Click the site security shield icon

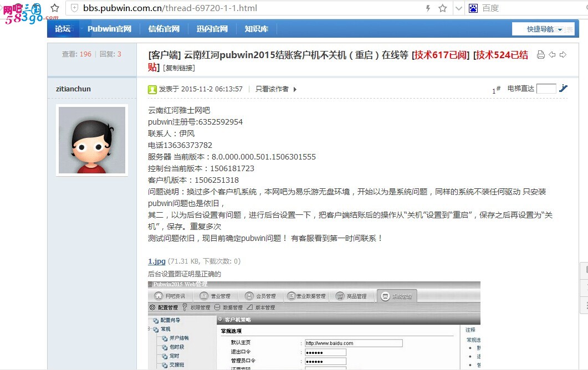75,8
